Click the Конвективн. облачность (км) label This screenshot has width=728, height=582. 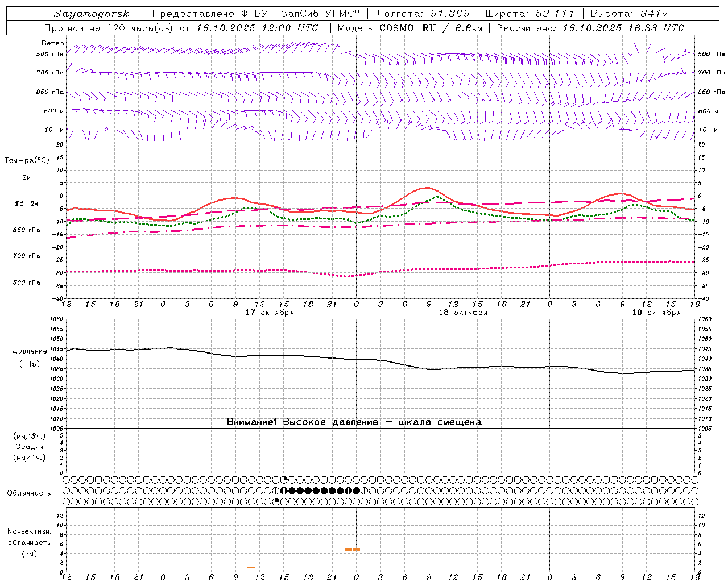[29, 542]
